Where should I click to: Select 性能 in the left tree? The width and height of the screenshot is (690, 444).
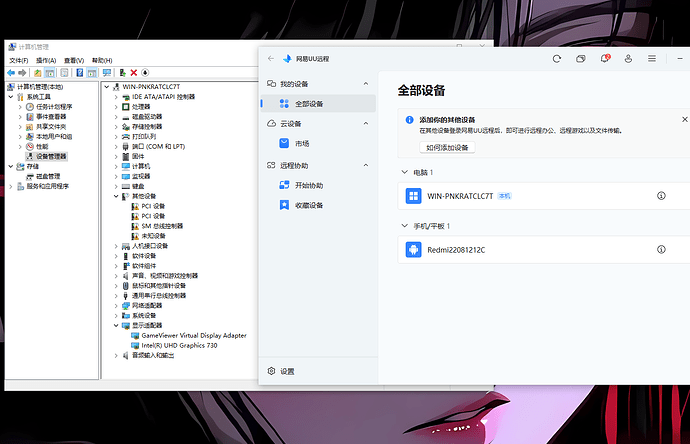tap(37, 147)
